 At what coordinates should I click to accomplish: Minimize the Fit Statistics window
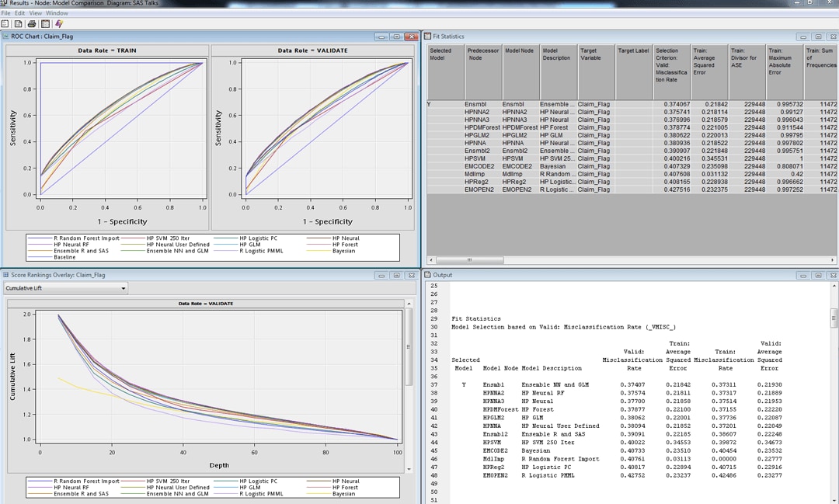tap(803, 37)
